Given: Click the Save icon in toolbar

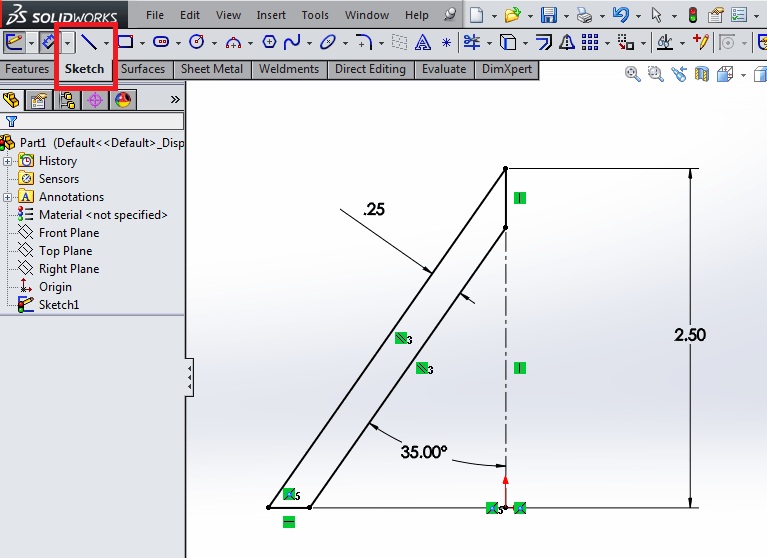Looking at the screenshot, I should click(548, 15).
